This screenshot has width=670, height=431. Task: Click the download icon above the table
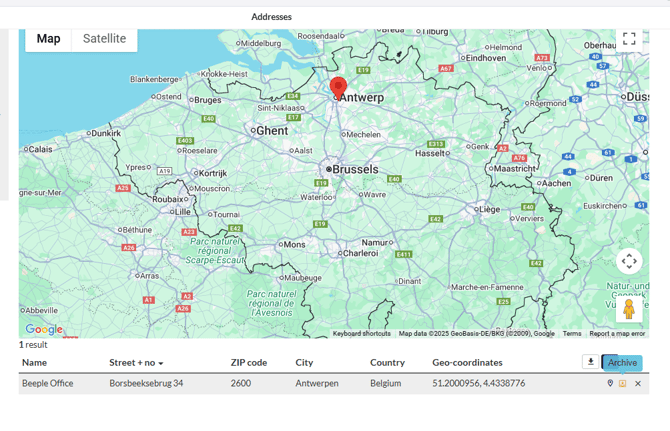[590, 362]
